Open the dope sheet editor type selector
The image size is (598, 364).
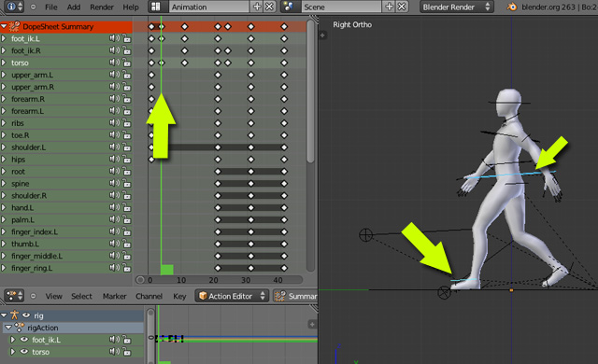coord(15,296)
